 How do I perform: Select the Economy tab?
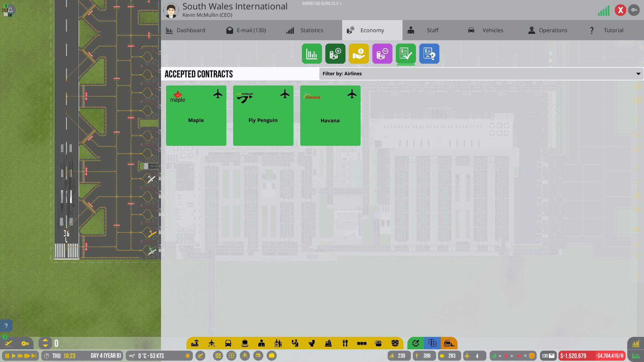(x=372, y=30)
